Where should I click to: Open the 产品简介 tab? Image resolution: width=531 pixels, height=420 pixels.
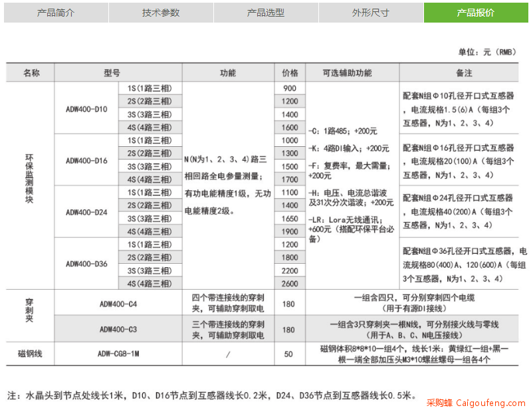tap(56, 13)
